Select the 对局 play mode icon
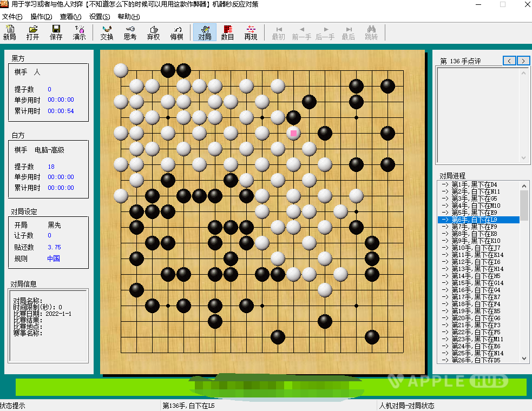This screenshot has height=411, width=532. pos(204,34)
